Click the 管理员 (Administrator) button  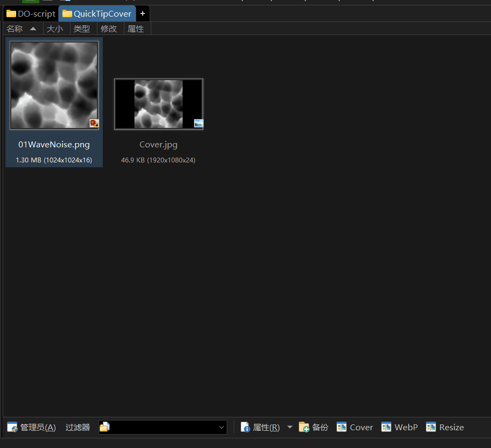click(x=32, y=427)
